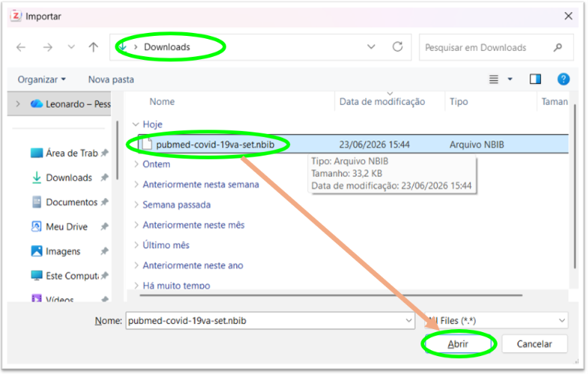Open more view options arrow
The height and width of the screenshot is (374, 588).
tap(510, 79)
